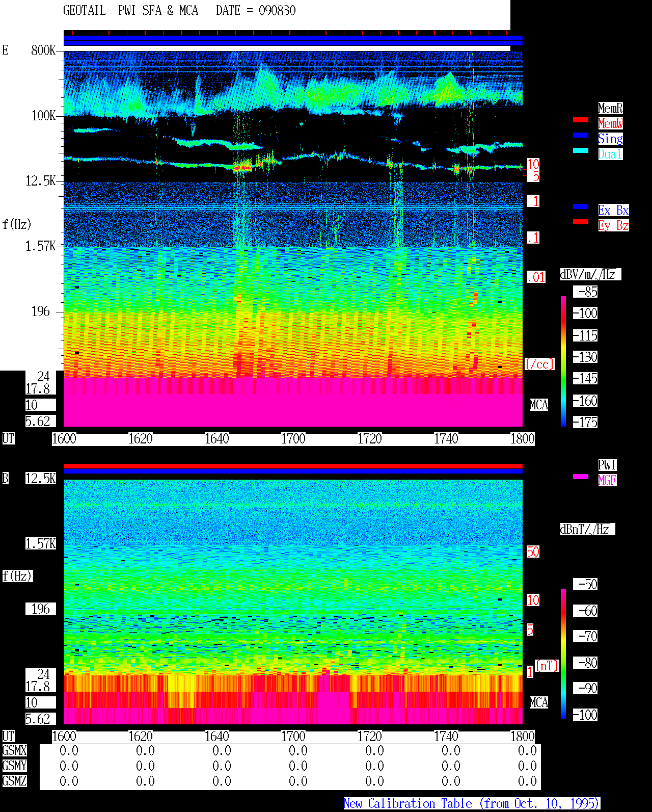Click the dBV/m/√Hz color scale bar
Screen dimensions: 652x812
tap(563, 361)
